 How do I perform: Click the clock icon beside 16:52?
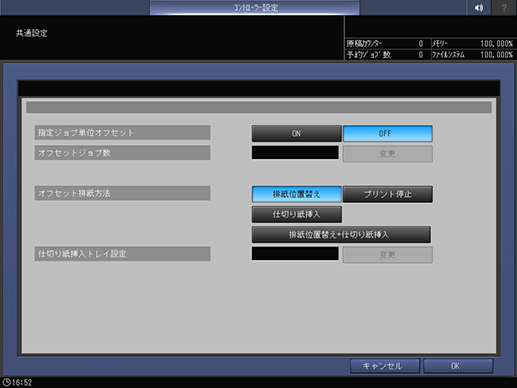[6, 382]
